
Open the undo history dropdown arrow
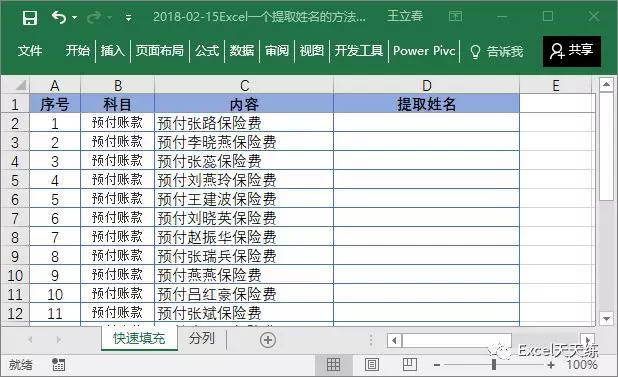(74, 18)
